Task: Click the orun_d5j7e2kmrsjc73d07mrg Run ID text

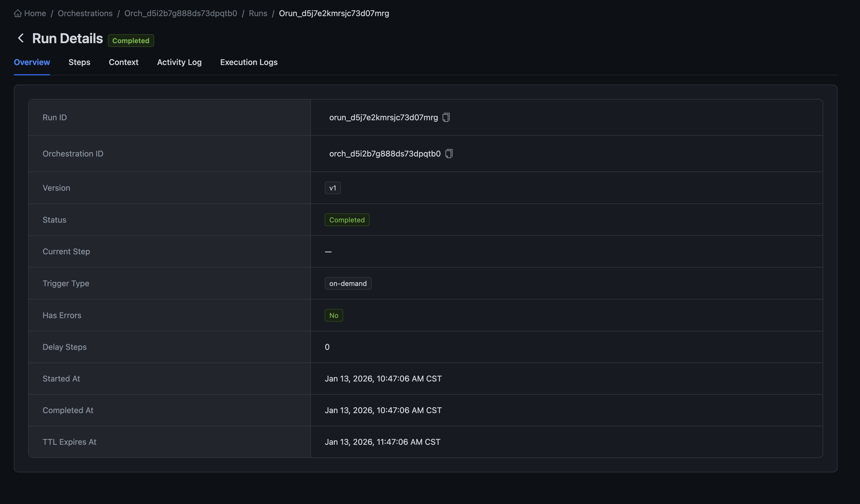Action: (383, 117)
